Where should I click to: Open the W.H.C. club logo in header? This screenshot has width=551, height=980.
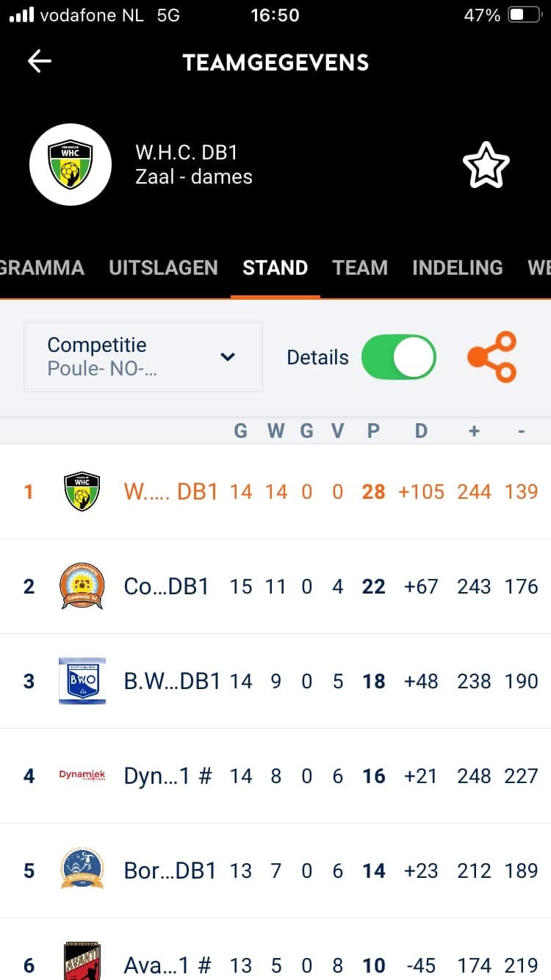point(71,165)
